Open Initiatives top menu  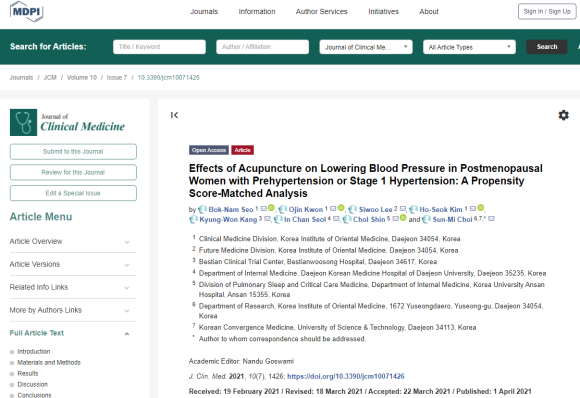pos(383,11)
